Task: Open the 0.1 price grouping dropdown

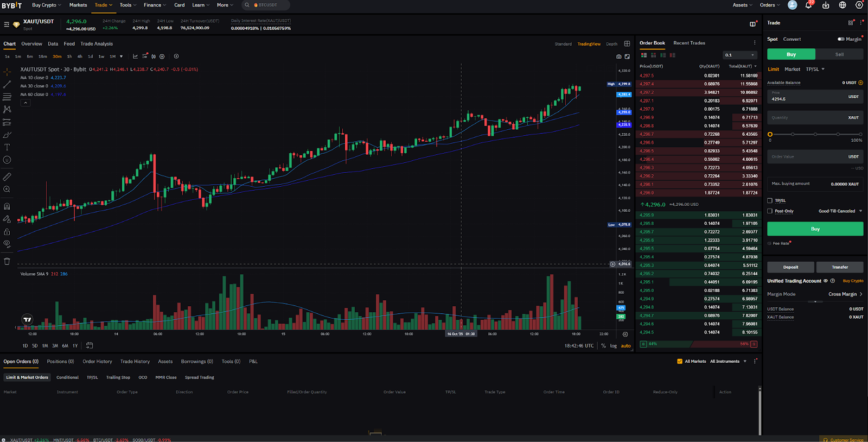Action: click(739, 55)
